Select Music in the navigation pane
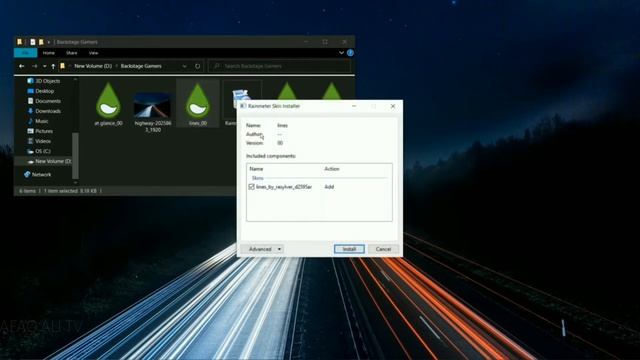Image resolution: width=640 pixels, height=360 pixels. coord(38,121)
